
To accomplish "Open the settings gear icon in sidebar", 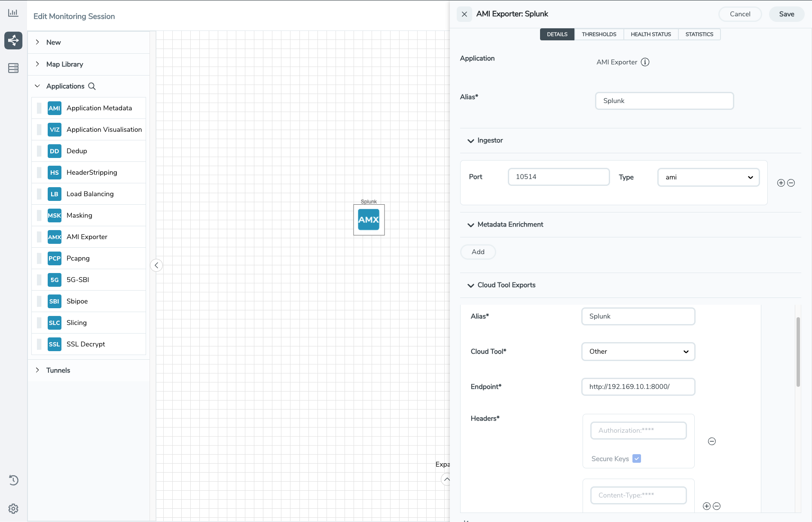I will 13,509.
